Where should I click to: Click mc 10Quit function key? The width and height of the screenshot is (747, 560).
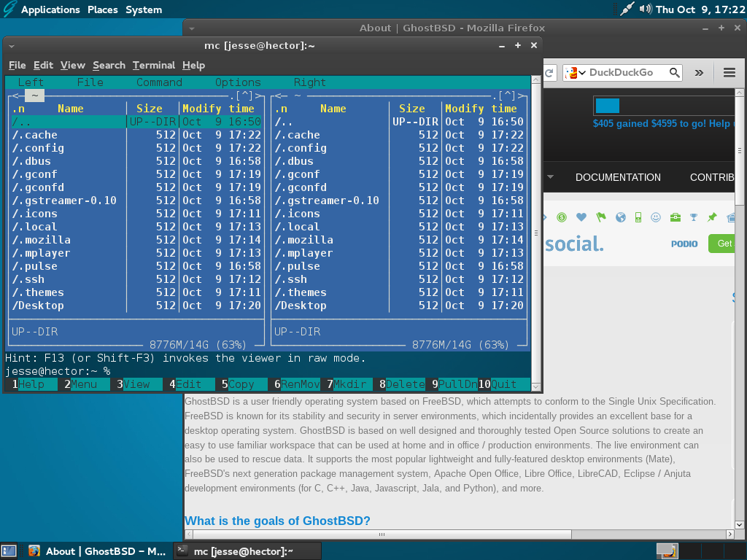point(504,384)
